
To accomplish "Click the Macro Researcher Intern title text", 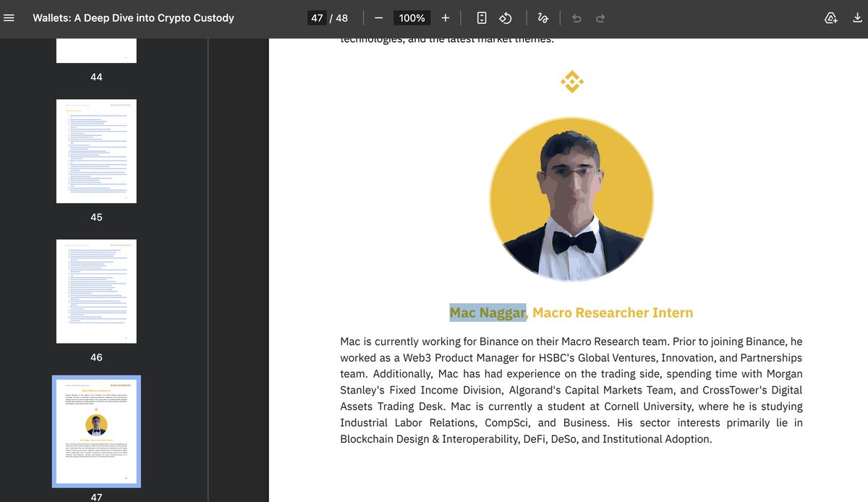I will click(613, 312).
